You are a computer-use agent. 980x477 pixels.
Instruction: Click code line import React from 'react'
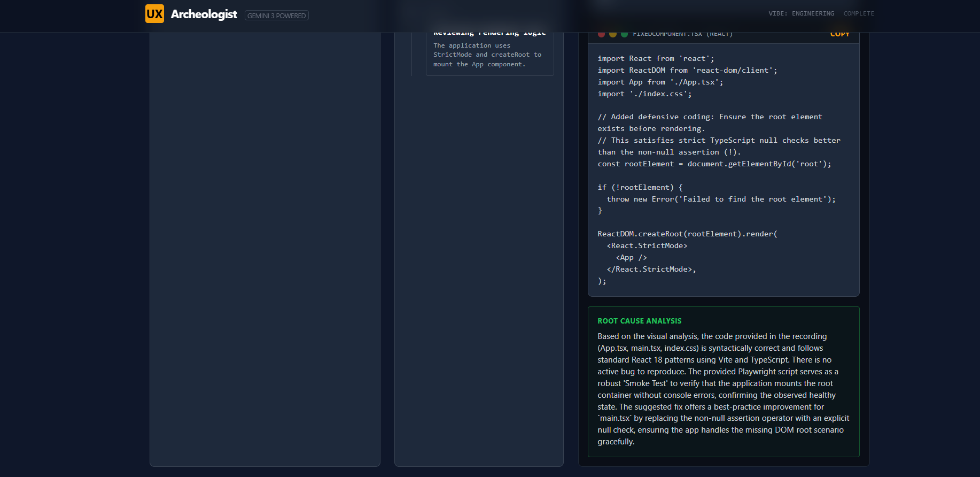coord(656,59)
